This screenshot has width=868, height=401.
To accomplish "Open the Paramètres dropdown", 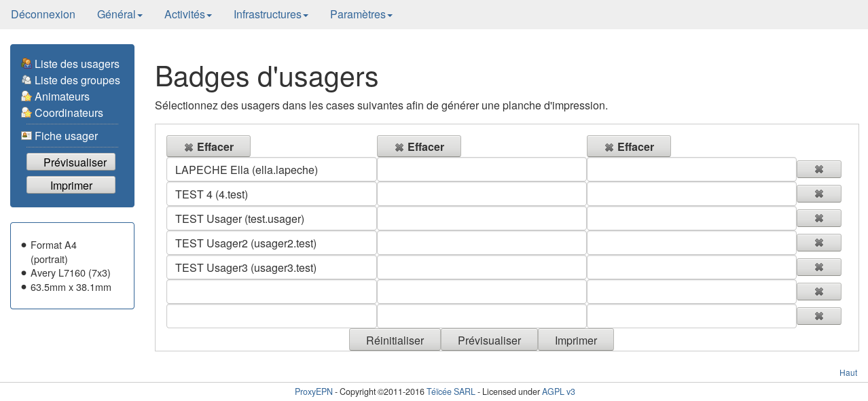I will coord(361,15).
